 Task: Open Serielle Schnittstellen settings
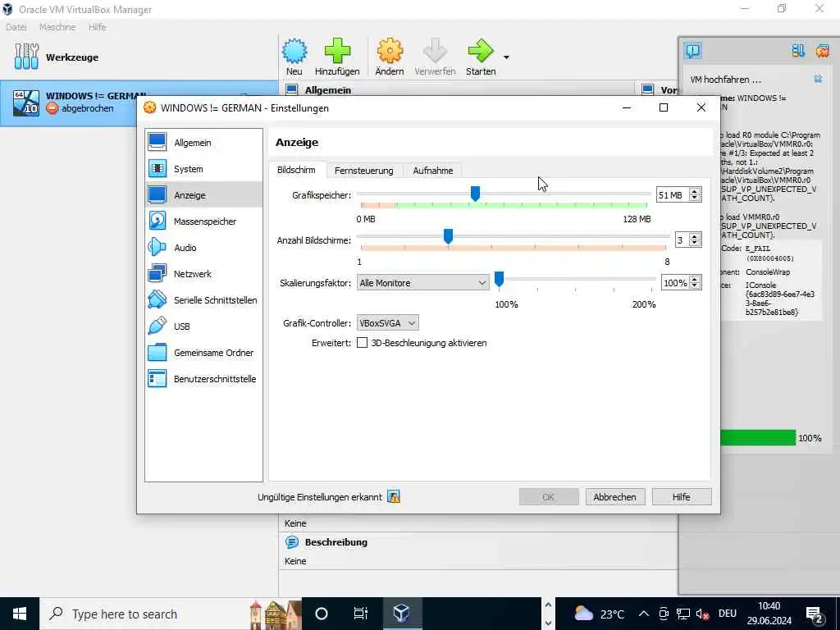coord(203,300)
